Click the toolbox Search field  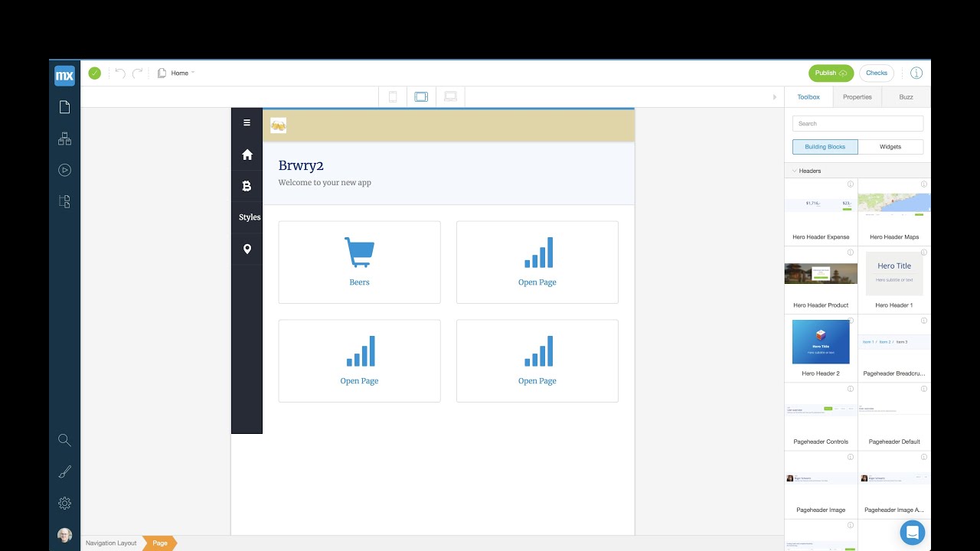click(857, 123)
